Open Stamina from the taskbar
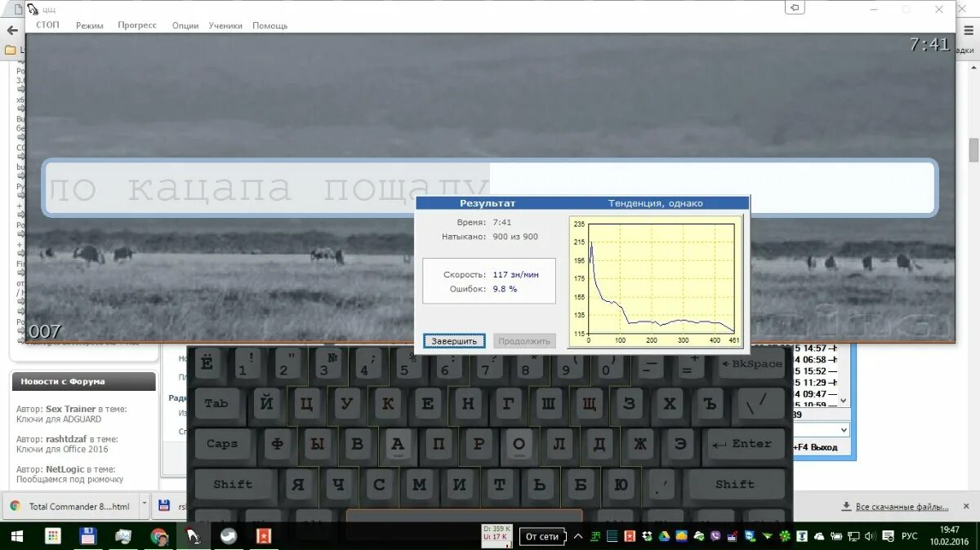The image size is (980, 550). coord(194,536)
